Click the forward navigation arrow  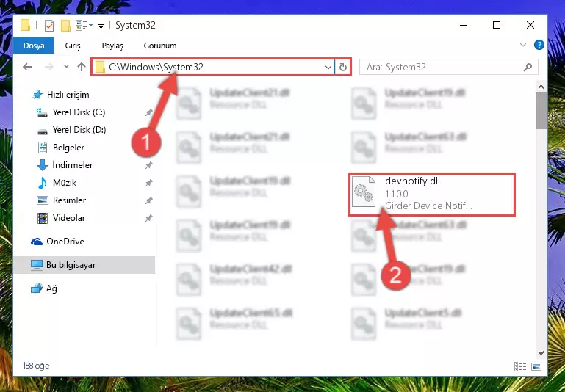[x=49, y=67]
